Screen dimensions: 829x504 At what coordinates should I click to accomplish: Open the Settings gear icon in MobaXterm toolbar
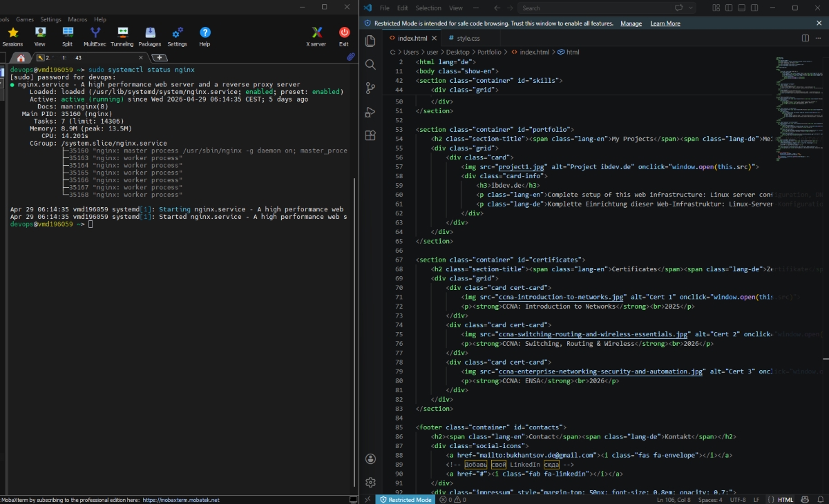177,37
